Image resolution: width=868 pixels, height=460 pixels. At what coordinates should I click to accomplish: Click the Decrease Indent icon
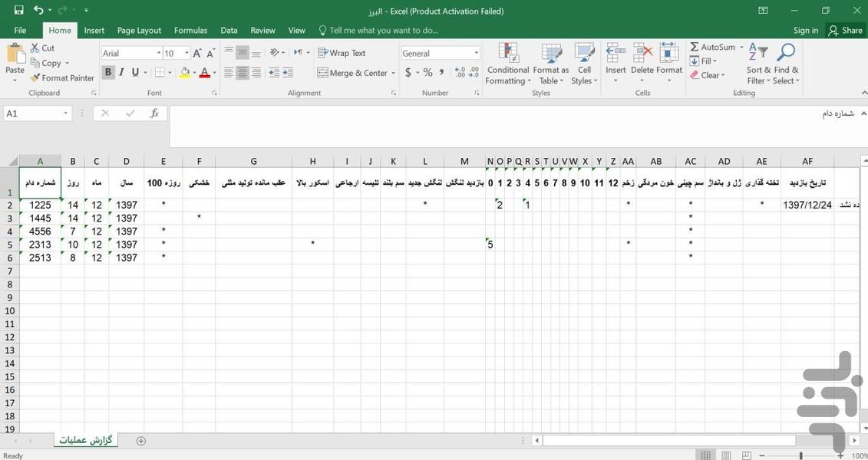[x=274, y=72]
